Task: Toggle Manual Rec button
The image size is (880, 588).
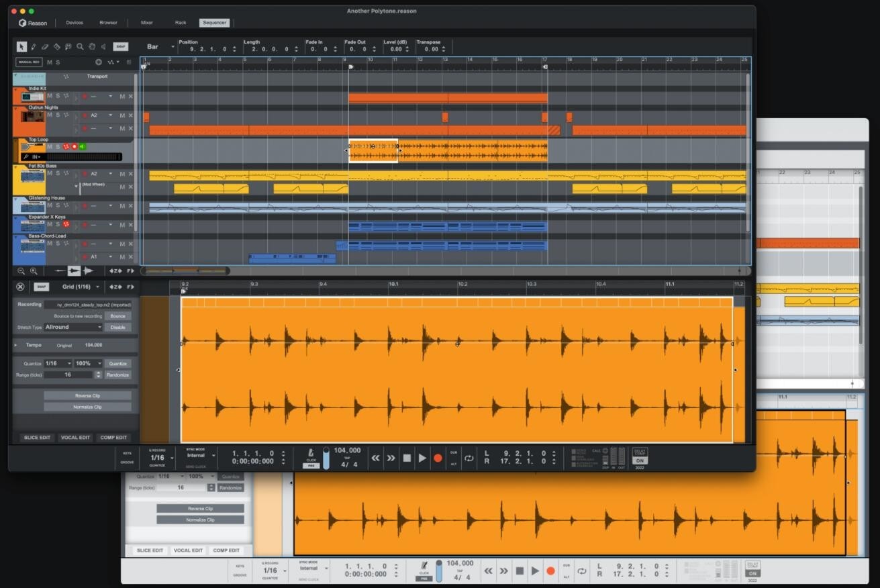Action: 29,62
